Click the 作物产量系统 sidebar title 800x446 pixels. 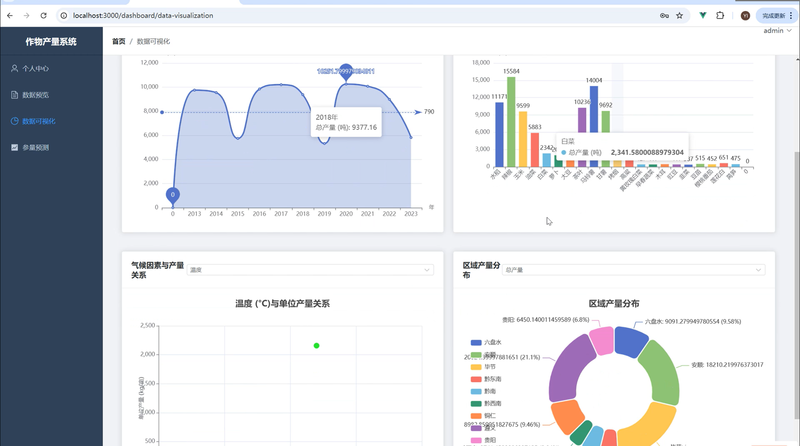[x=51, y=41]
